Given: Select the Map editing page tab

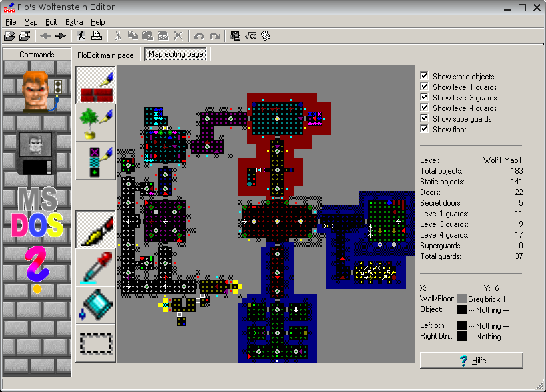Looking at the screenshot, I should click(176, 54).
